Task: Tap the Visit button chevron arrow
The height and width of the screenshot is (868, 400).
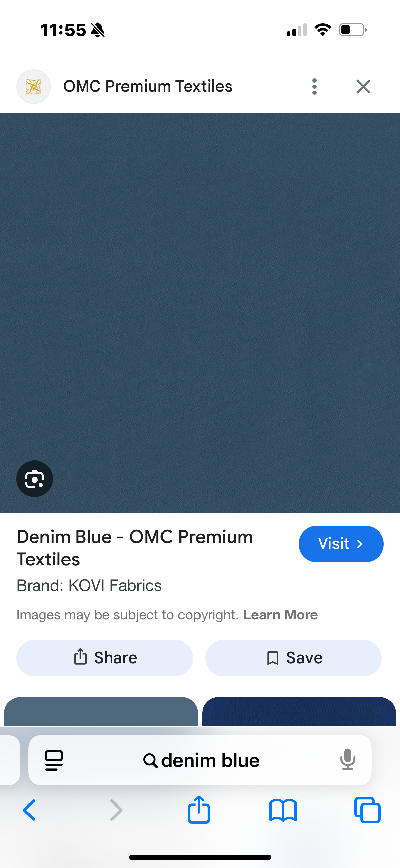Action: 360,544
